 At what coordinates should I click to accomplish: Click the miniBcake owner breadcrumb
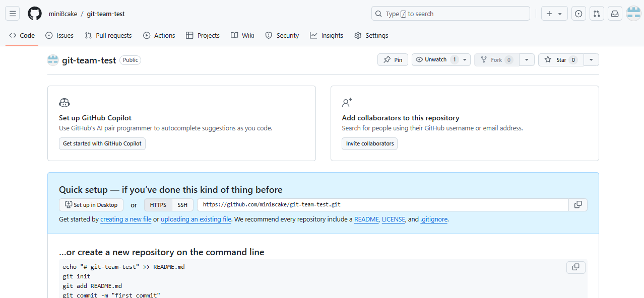pyautogui.click(x=63, y=14)
